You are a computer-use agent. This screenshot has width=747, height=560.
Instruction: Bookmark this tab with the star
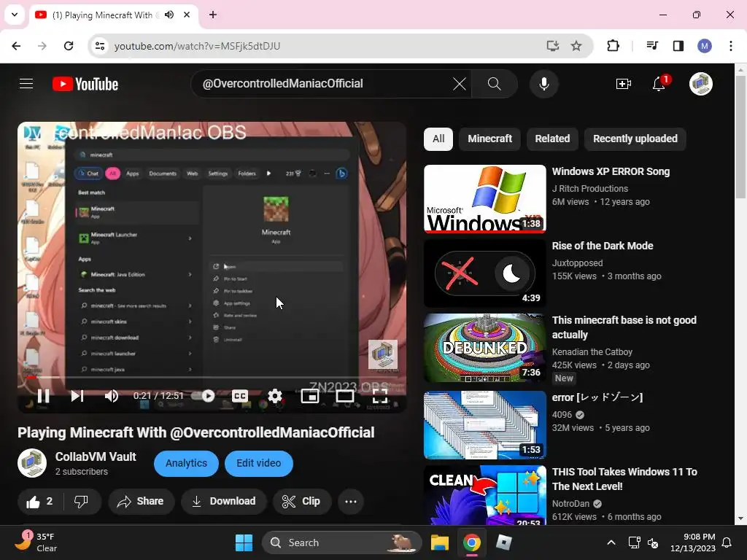(x=576, y=46)
